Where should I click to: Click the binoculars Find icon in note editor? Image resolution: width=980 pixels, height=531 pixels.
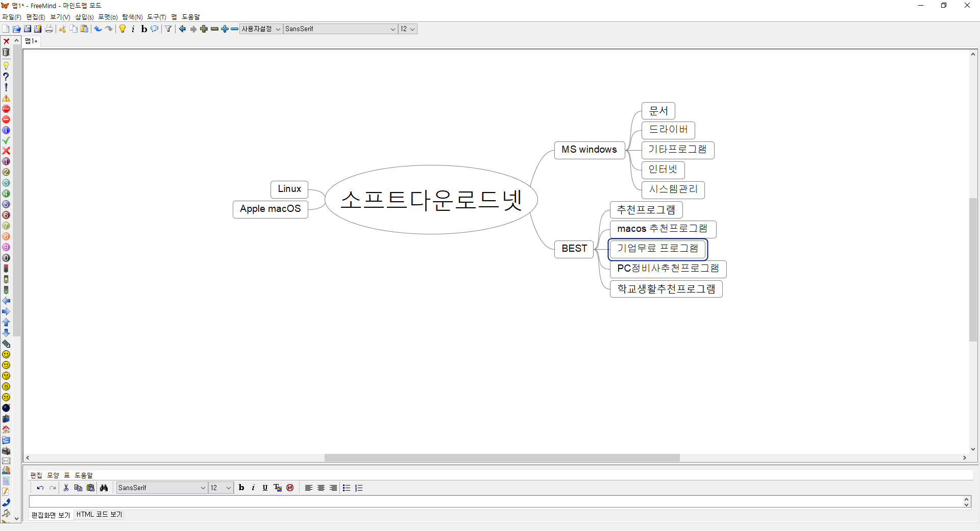pyautogui.click(x=104, y=488)
